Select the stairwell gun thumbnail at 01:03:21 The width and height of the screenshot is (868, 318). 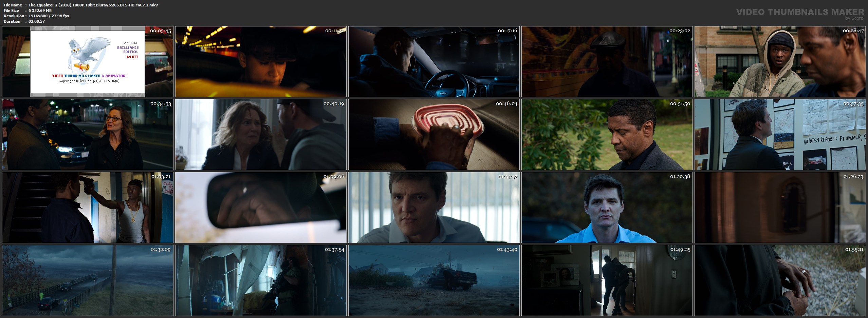[88, 207]
